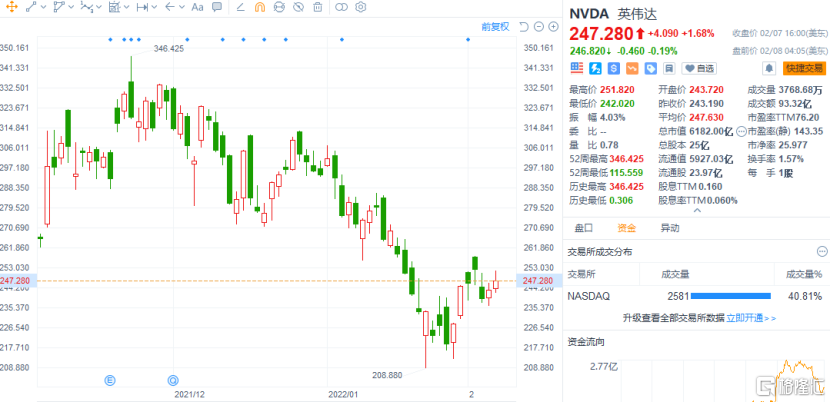The height and width of the screenshot is (403, 831).
Task: Click the 最高价 251.820 value
Action: pos(617,90)
